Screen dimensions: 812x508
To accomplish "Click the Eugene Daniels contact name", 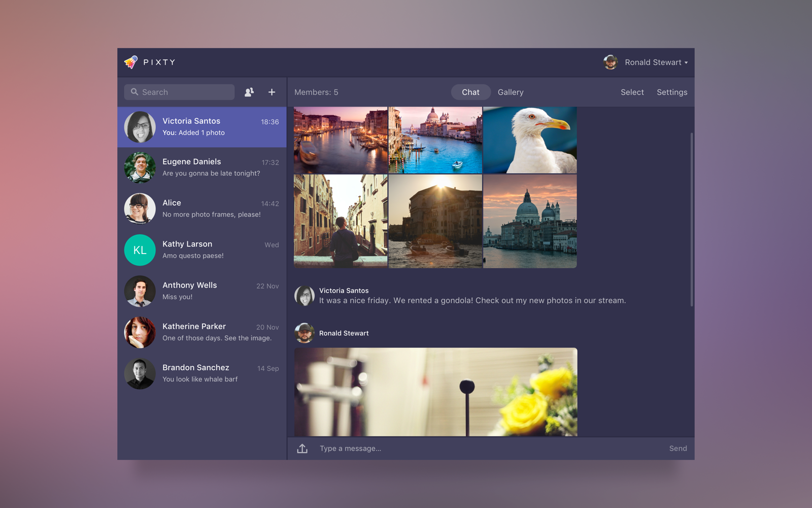I will point(192,162).
